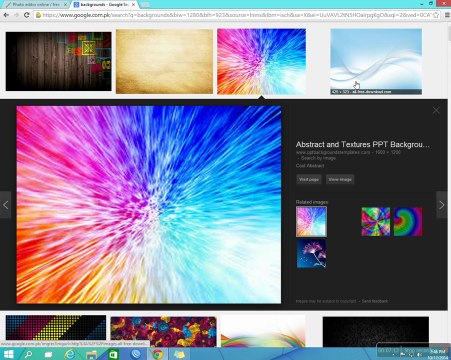451x360 pixels.
Task: Close the image preview panel with X
Action: (x=436, y=110)
